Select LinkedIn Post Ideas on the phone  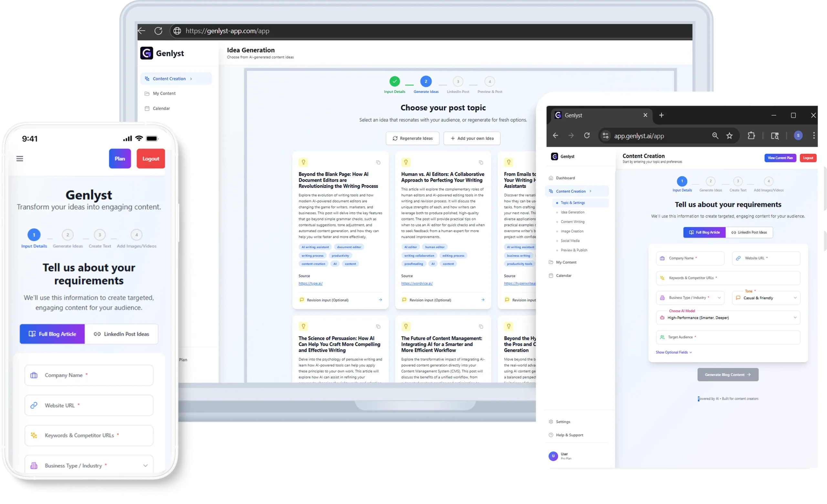click(121, 334)
